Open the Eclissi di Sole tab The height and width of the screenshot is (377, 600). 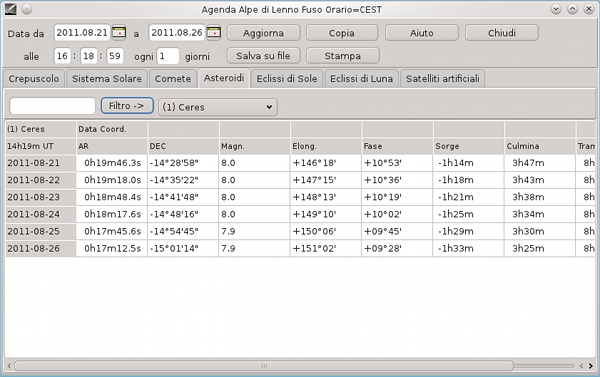pos(287,78)
